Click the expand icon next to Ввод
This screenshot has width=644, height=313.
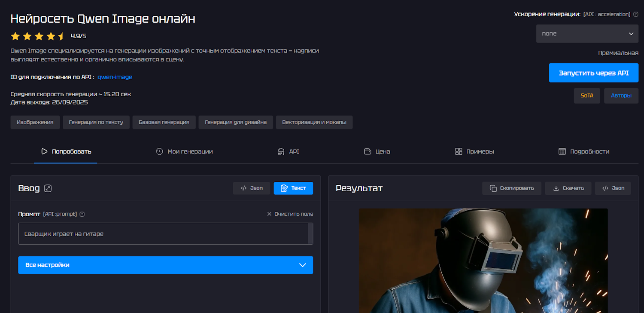[48, 188]
